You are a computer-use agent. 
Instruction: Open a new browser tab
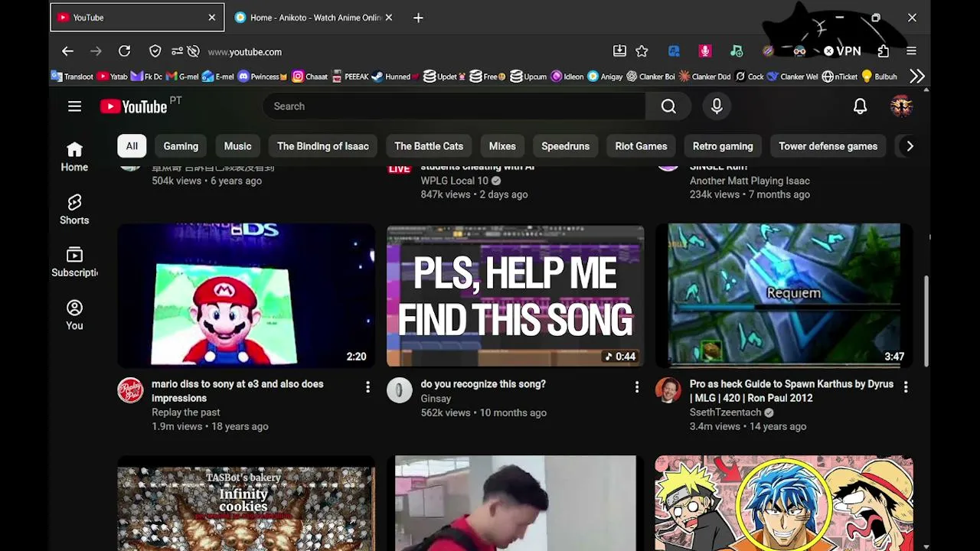(x=418, y=18)
